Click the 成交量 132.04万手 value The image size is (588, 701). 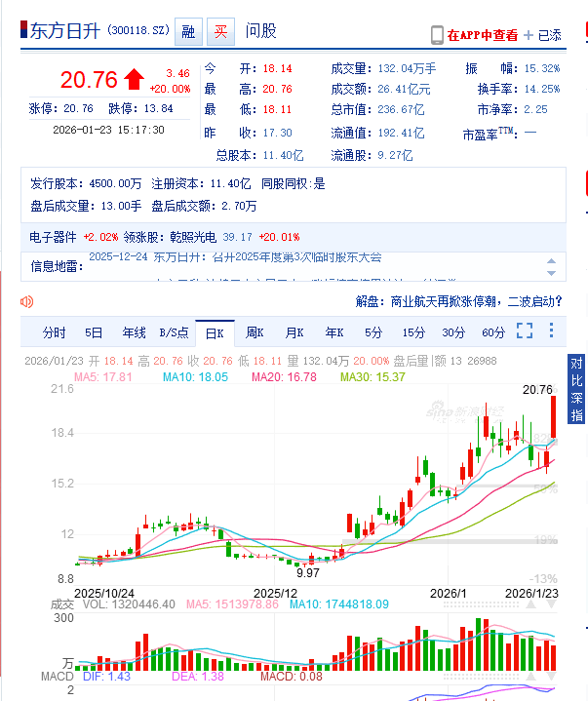click(x=407, y=68)
